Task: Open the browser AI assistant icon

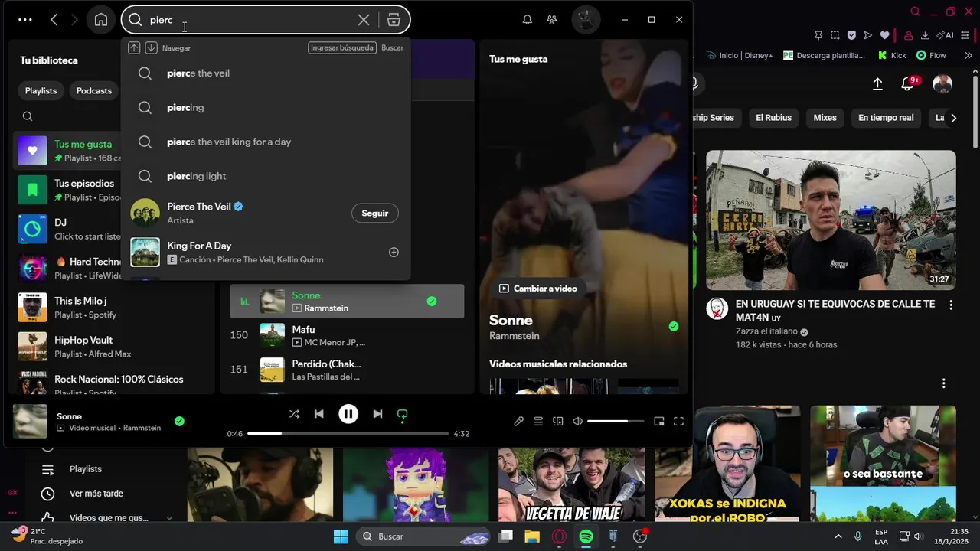Action: click(946, 35)
